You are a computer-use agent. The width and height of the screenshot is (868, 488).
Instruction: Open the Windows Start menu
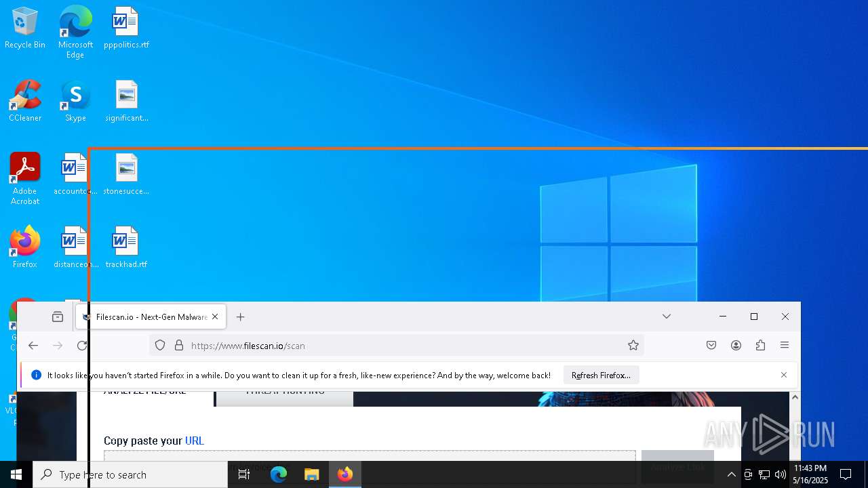(16, 474)
